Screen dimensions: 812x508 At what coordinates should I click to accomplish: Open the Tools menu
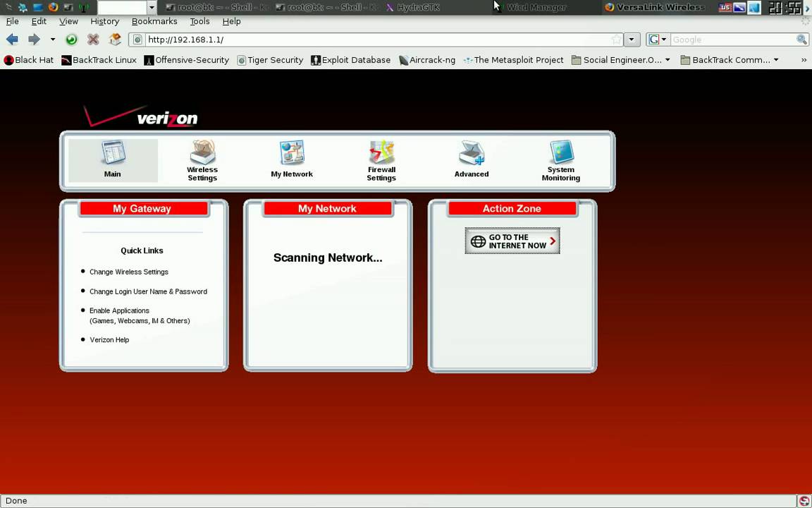[x=199, y=21]
